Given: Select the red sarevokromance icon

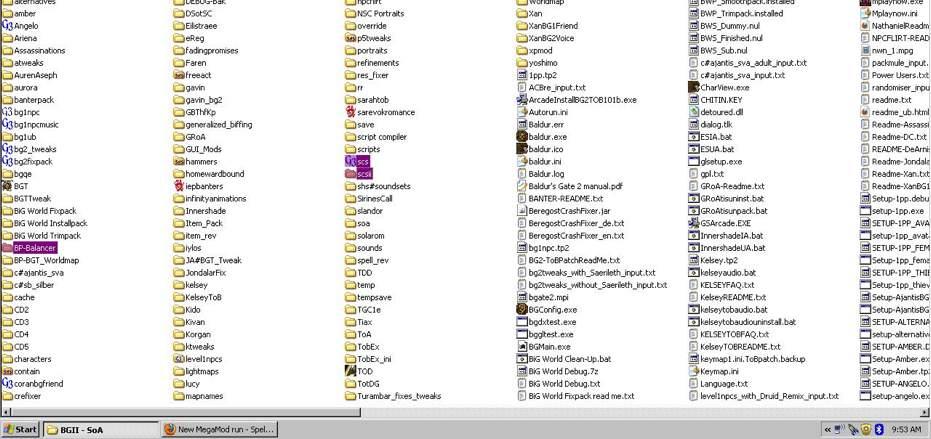Looking at the screenshot, I should click(350, 112).
